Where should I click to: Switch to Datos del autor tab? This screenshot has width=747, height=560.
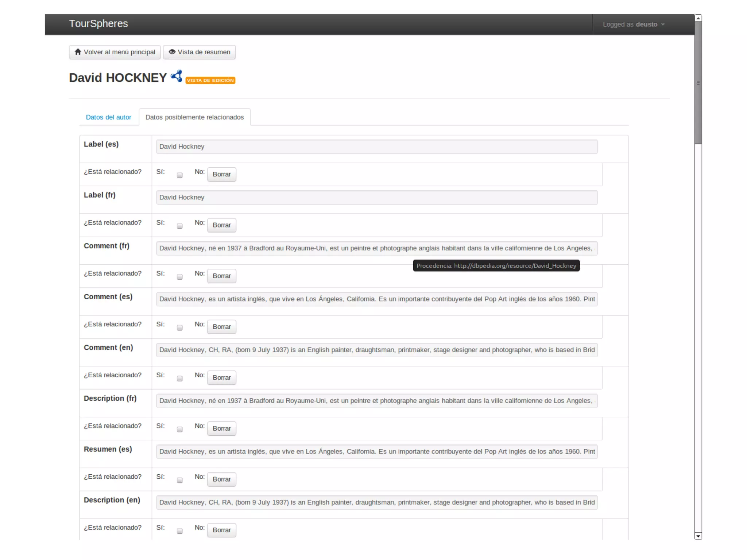coord(108,117)
